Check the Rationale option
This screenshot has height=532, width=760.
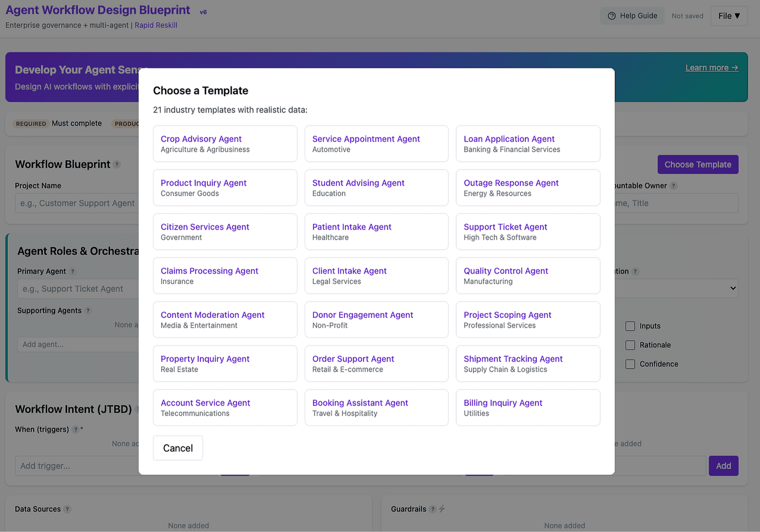pyautogui.click(x=630, y=345)
